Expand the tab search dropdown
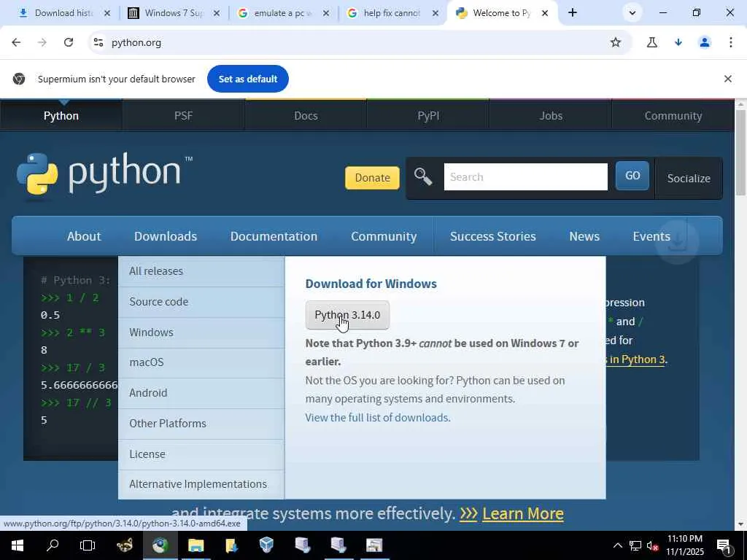This screenshot has width=747, height=560. (632, 13)
